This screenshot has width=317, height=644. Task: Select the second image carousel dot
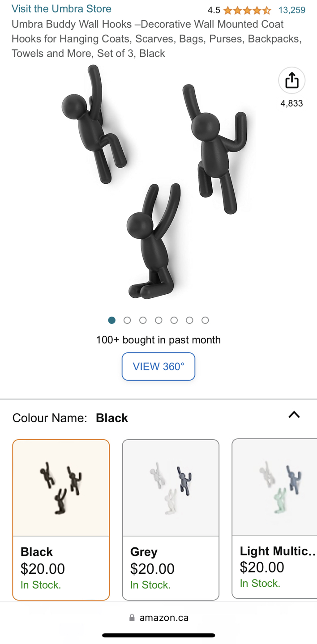(x=127, y=320)
